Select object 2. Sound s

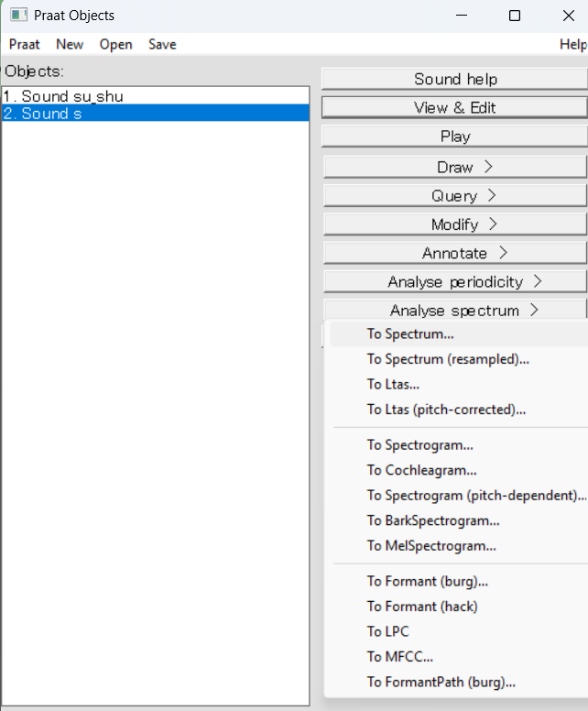tap(156, 113)
